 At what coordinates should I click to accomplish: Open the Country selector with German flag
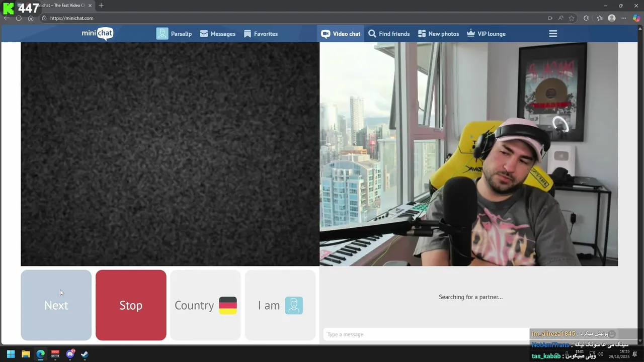205,305
